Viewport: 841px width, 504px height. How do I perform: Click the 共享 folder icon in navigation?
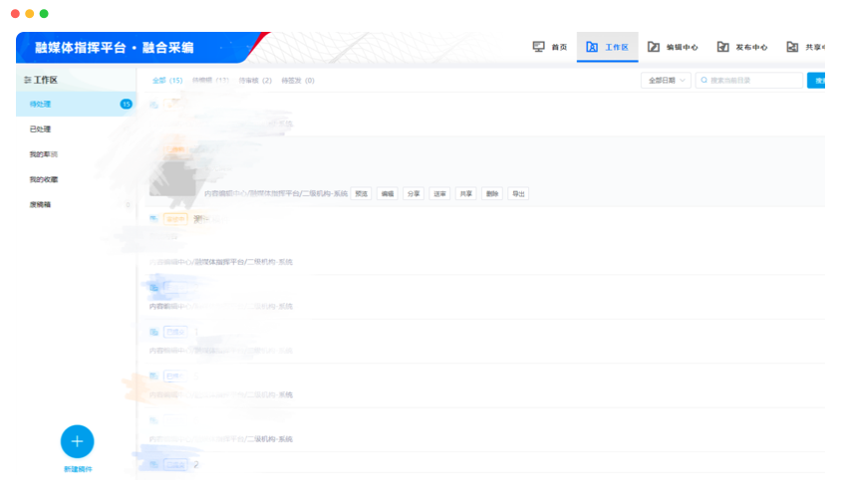[x=792, y=47]
